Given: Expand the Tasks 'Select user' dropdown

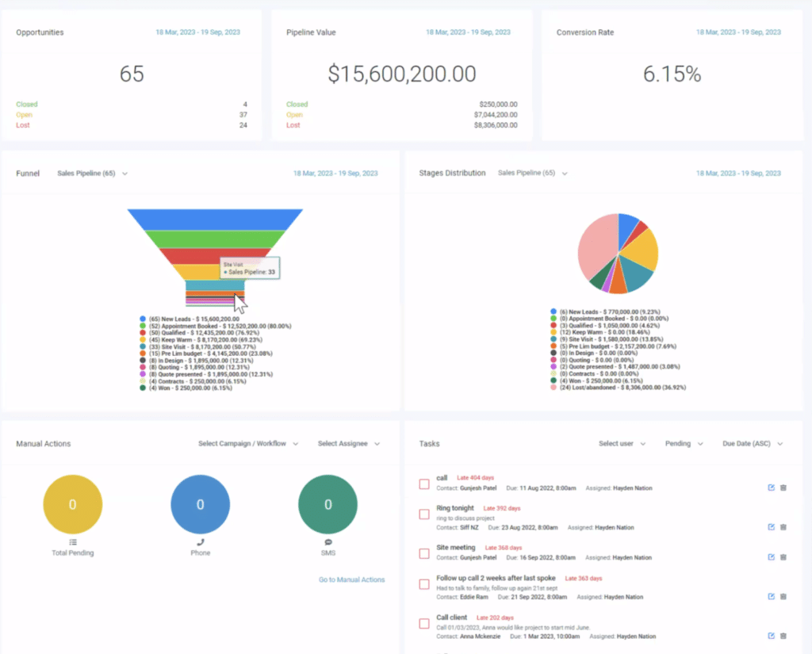Looking at the screenshot, I should coord(622,444).
